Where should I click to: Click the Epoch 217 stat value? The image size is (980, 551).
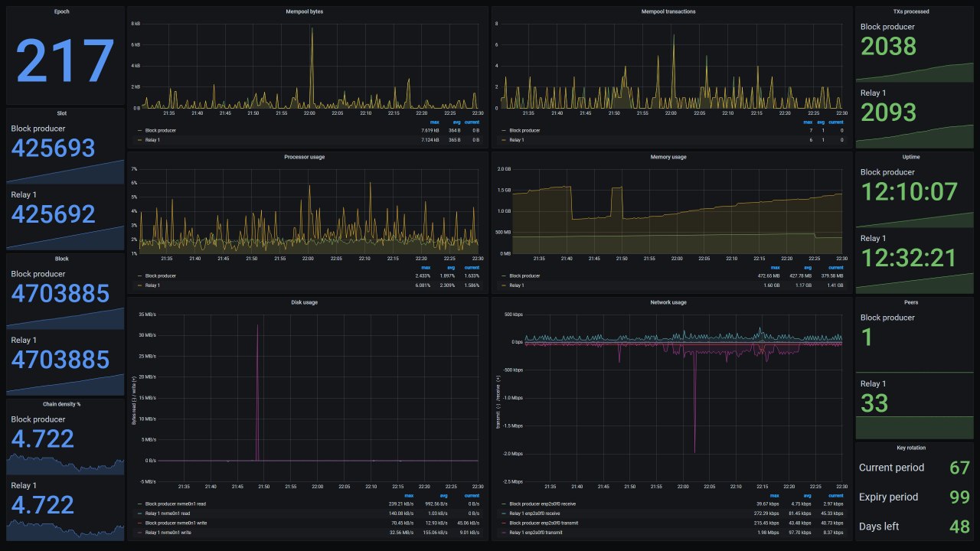65,61
